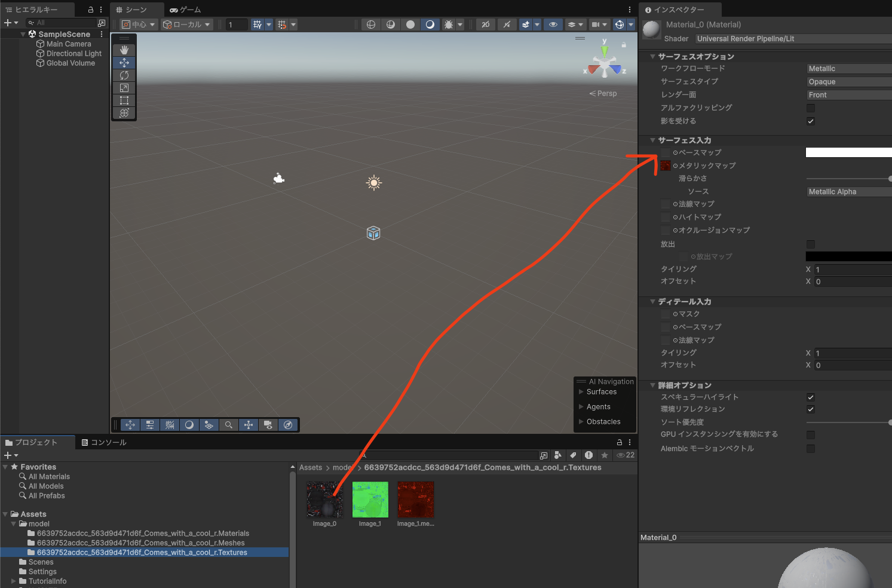Activate the Hand pan tool

click(x=124, y=50)
